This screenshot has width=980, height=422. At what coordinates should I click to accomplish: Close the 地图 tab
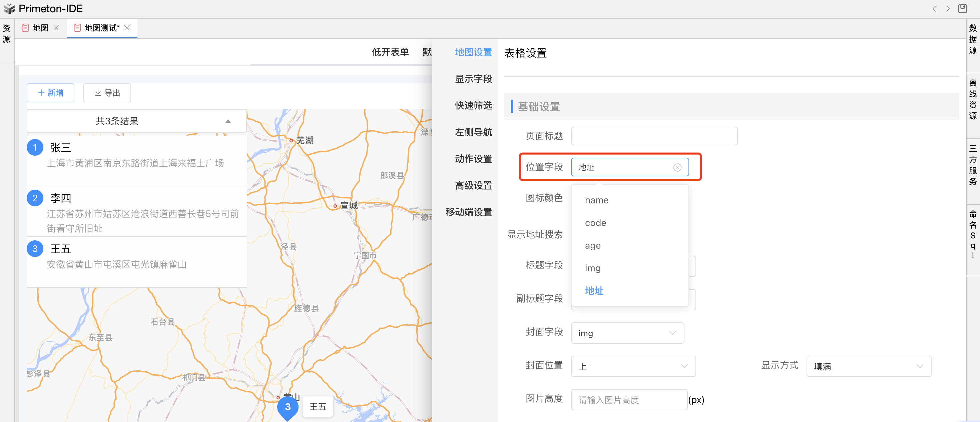point(56,28)
